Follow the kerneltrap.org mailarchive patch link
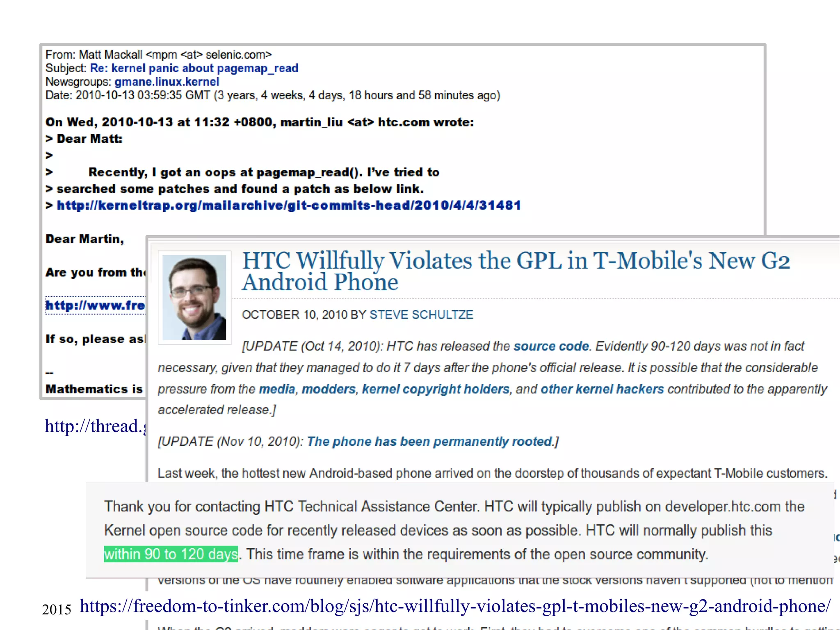840x630 pixels. (289, 205)
